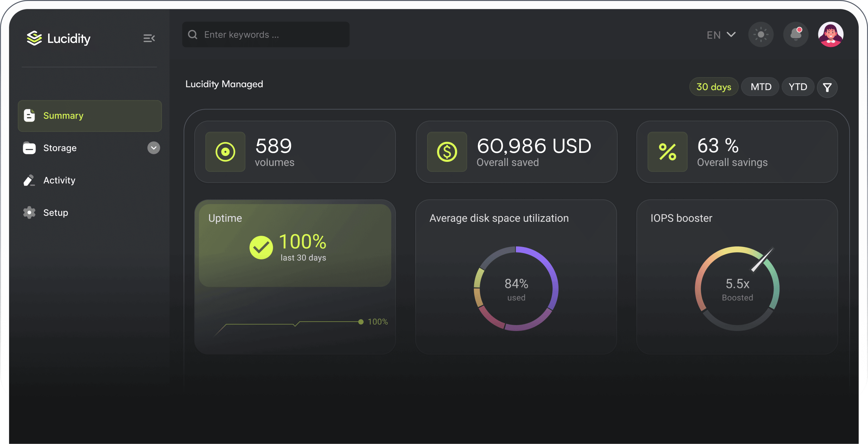Click the Enter keywords search field
Screen dimensions: 868x444
click(x=266, y=34)
